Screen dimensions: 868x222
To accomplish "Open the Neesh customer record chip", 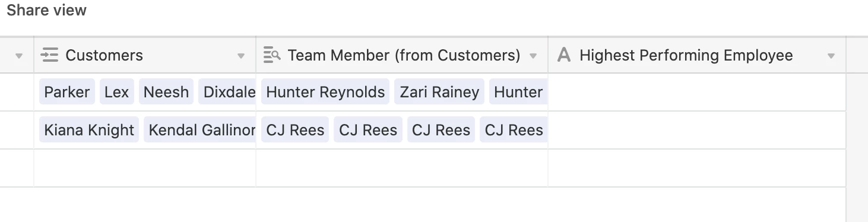I will pyautogui.click(x=166, y=92).
